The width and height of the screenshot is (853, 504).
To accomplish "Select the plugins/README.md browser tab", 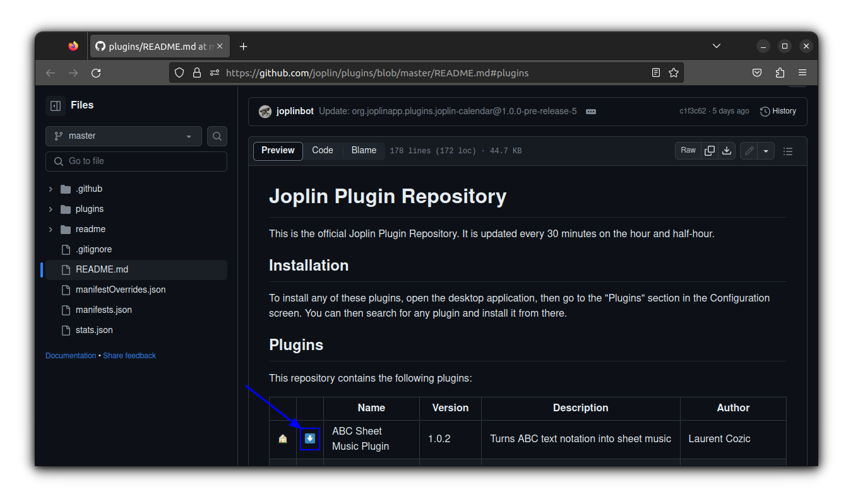I will pos(160,46).
